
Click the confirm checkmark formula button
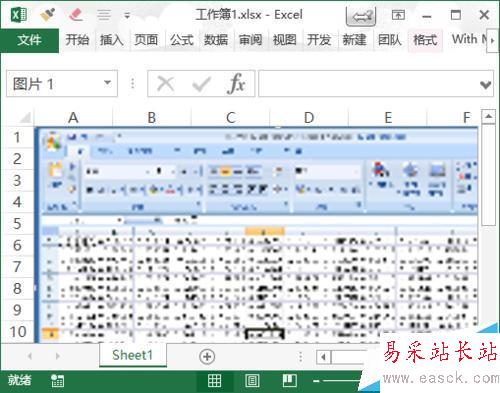[201, 84]
